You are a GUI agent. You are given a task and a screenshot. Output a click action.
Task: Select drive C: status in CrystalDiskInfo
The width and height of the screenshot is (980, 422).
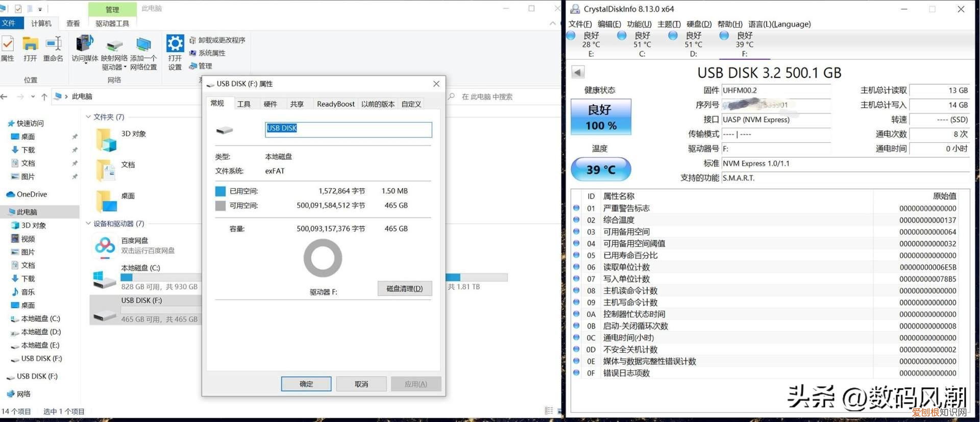pyautogui.click(x=642, y=44)
